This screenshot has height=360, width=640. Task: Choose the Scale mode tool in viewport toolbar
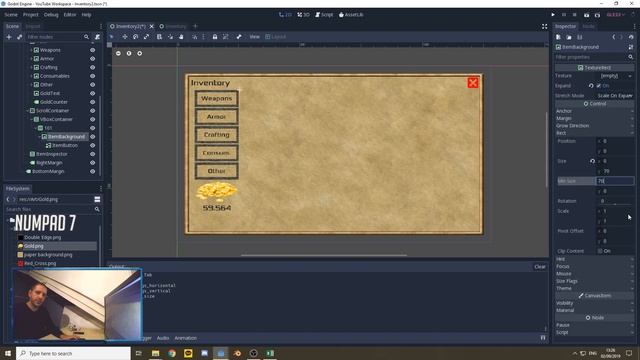point(146,37)
